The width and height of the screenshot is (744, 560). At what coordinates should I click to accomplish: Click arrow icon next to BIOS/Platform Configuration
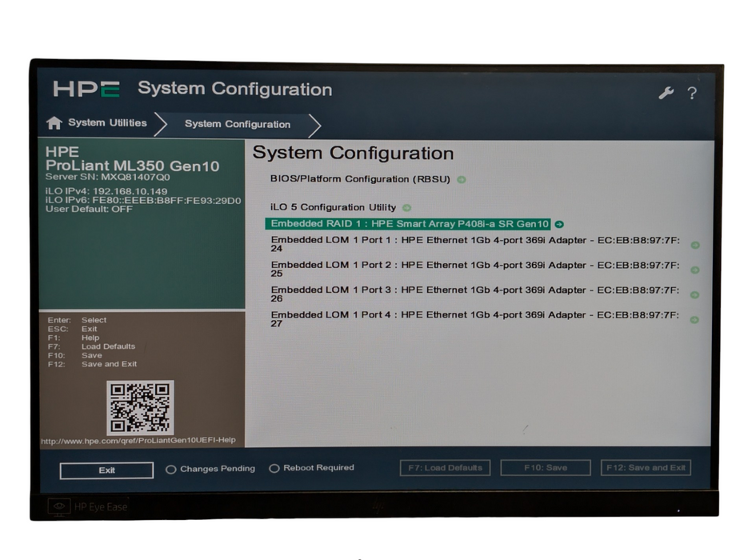[x=462, y=179]
